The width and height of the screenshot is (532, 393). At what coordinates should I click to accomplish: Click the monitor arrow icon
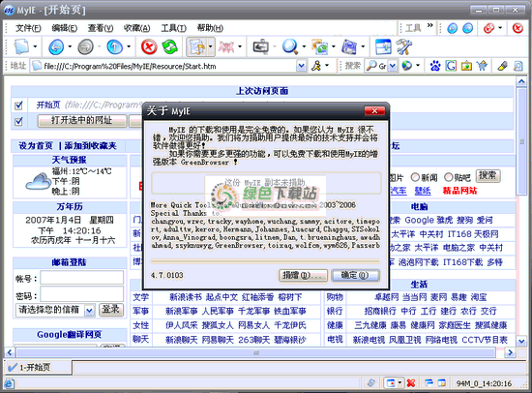click(x=260, y=46)
